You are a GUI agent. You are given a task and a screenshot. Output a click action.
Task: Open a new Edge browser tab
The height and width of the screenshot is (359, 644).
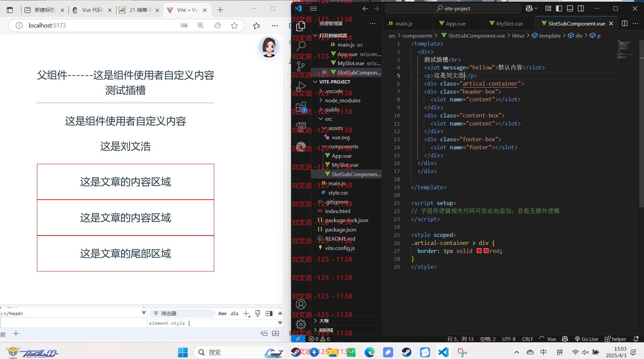[220, 10]
